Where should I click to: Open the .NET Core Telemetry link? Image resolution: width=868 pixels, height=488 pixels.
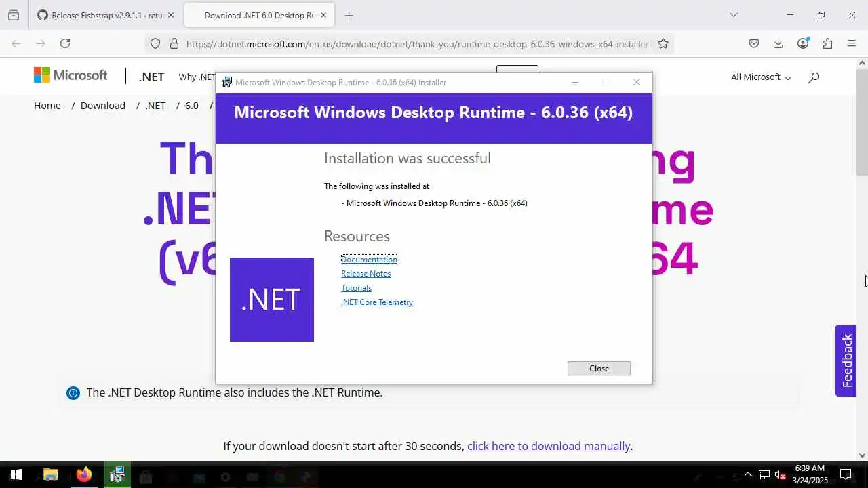[x=377, y=302]
